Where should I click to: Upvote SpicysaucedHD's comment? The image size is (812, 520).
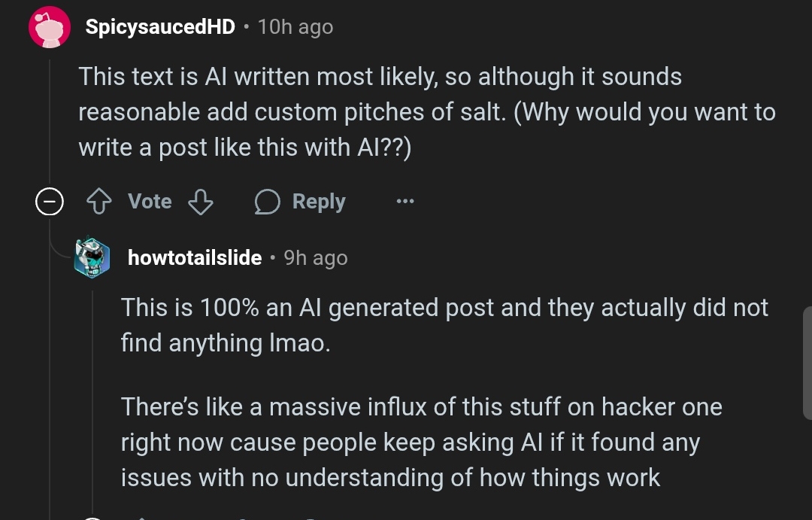pyautogui.click(x=98, y=202)
